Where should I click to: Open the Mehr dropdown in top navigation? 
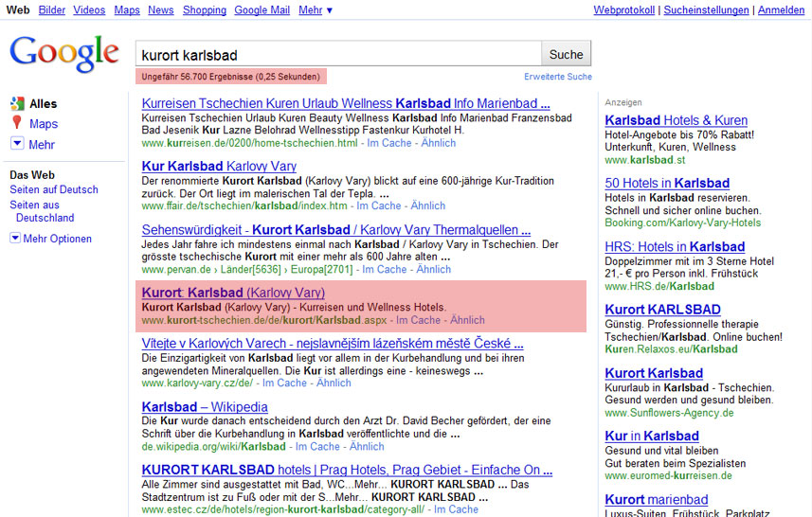[x=316, y=9]
